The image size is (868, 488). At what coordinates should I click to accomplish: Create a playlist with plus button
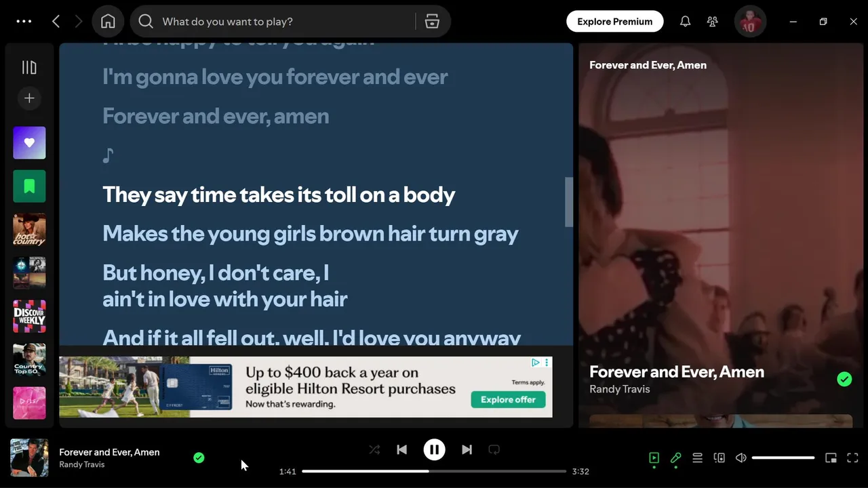coord(29,98)
